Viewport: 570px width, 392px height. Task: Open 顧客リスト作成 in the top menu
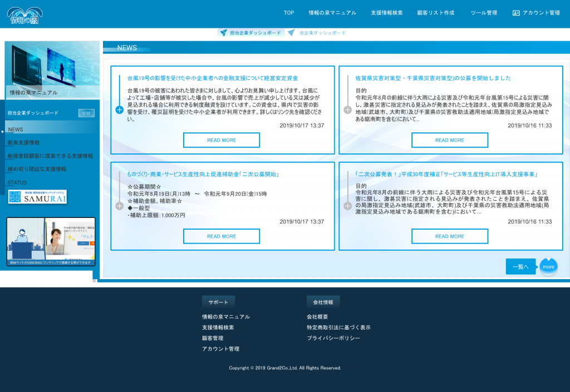point(436,13)
